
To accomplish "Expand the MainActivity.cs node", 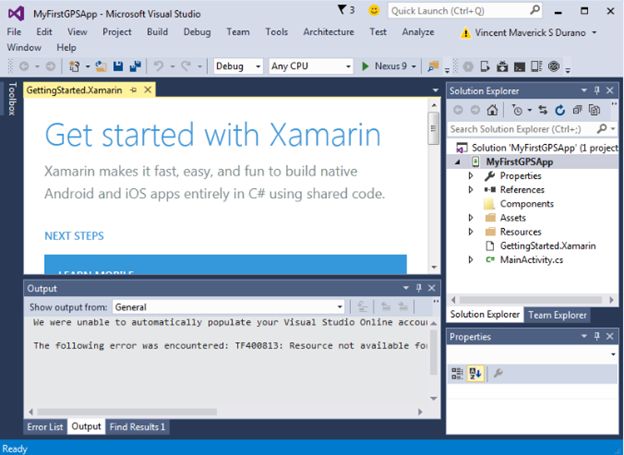I will [471, 260].
